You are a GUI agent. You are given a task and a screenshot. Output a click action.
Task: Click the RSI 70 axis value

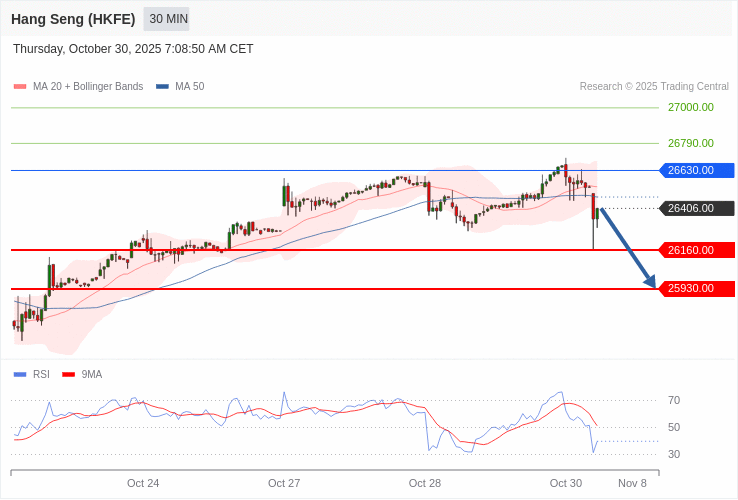(674, 401)
